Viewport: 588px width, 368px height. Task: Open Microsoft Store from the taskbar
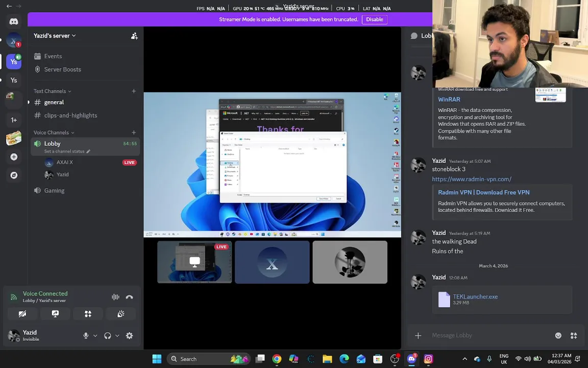tap(378, 359)
